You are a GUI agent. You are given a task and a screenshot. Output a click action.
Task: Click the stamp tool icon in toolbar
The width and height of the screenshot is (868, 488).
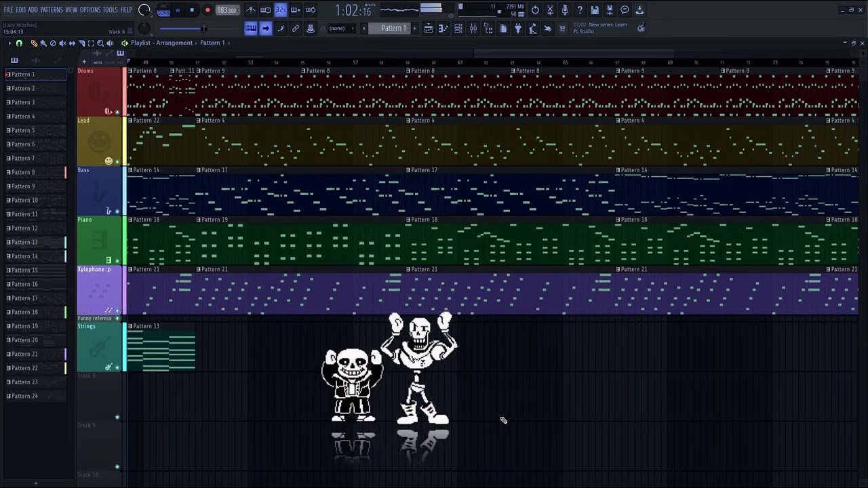pos(310,28)
